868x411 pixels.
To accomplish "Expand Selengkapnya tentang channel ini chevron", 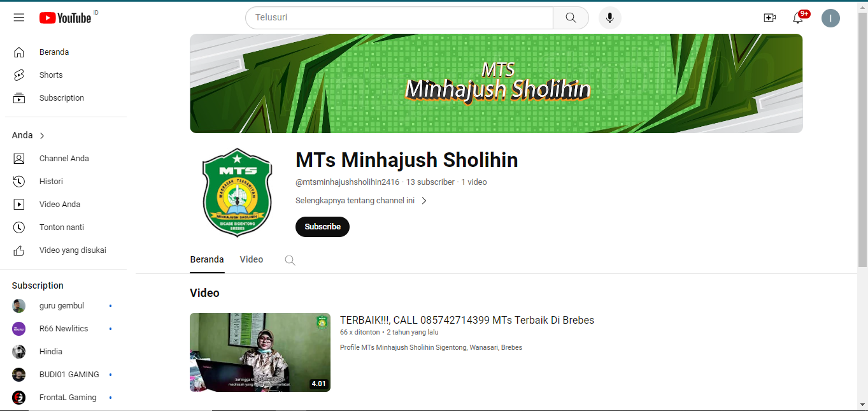I will [x=424, y=201].
